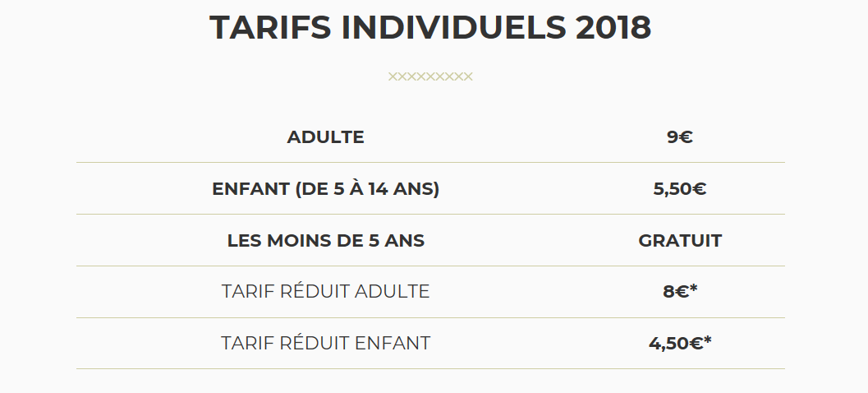Click the 4,50€* reduced child price
Viewport: 868px width, 393px height.
coord(680,343)
